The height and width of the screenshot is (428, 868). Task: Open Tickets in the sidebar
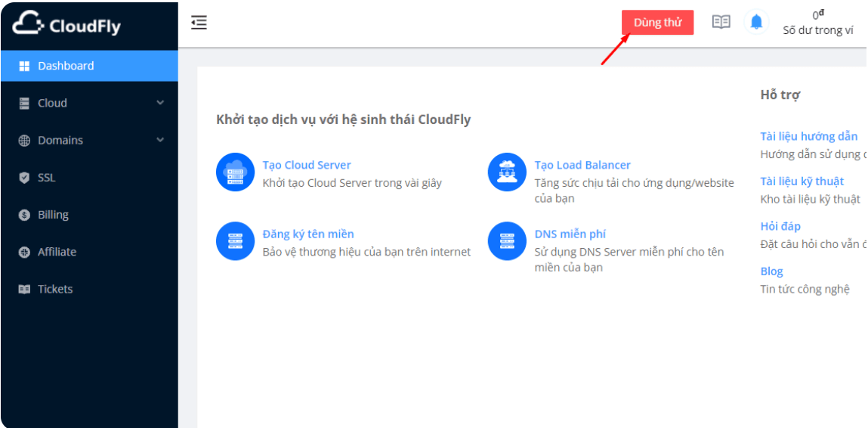pos(55,289)
